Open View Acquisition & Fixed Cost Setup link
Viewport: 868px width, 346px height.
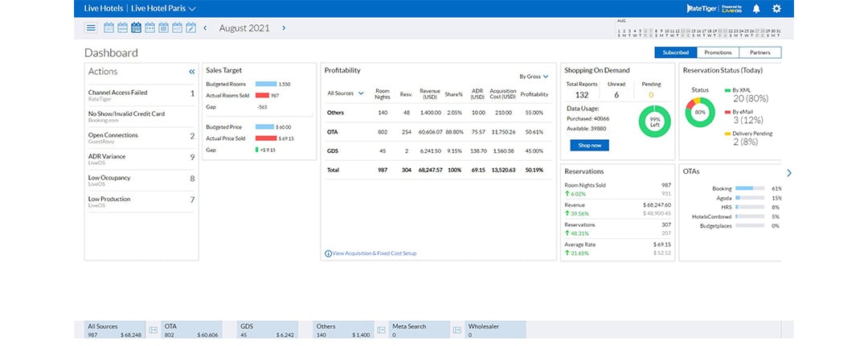pos(374,253)
